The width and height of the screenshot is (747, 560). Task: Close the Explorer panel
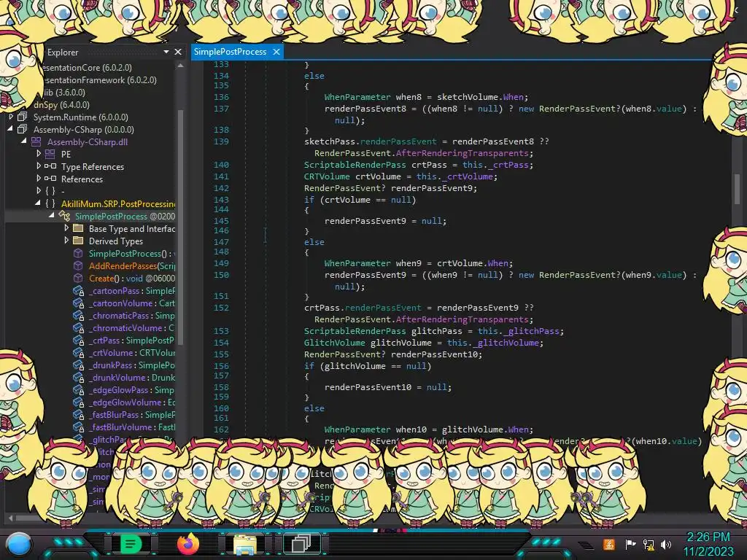[x=178, y=52]
